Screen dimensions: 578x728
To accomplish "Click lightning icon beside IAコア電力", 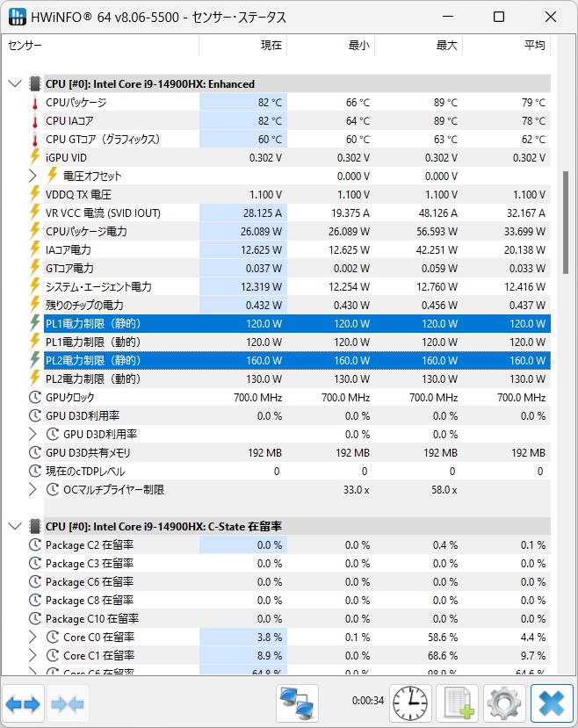I will click(x=35, y=249).
